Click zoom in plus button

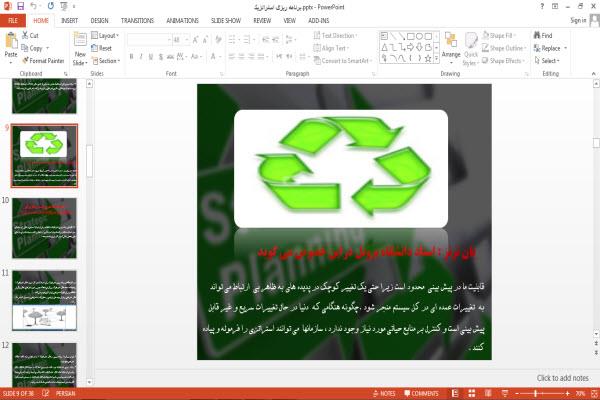pyautogui.click(x=567, y=393)
